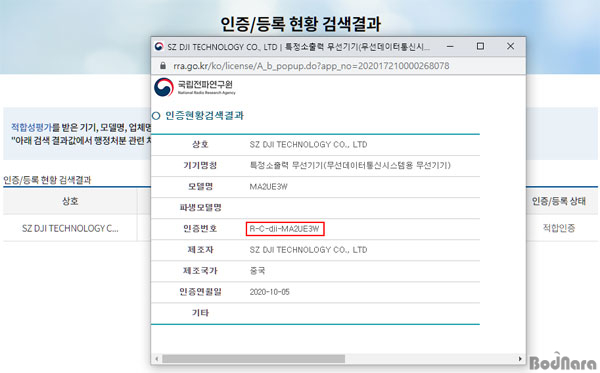Image resolution: width=600 pixels, height=373 pixels.
Task: Close the SZ DJI popup window
Action: click(x=510, y=46)
